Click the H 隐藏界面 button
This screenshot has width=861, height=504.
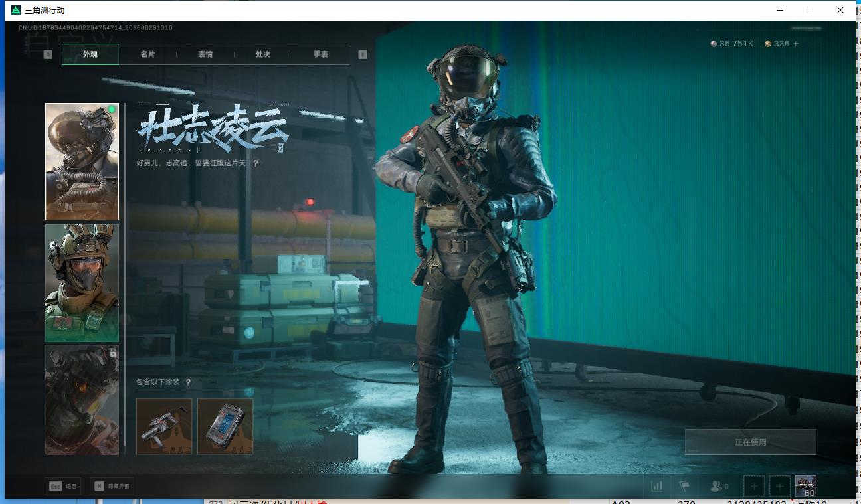tap(111, 486)
